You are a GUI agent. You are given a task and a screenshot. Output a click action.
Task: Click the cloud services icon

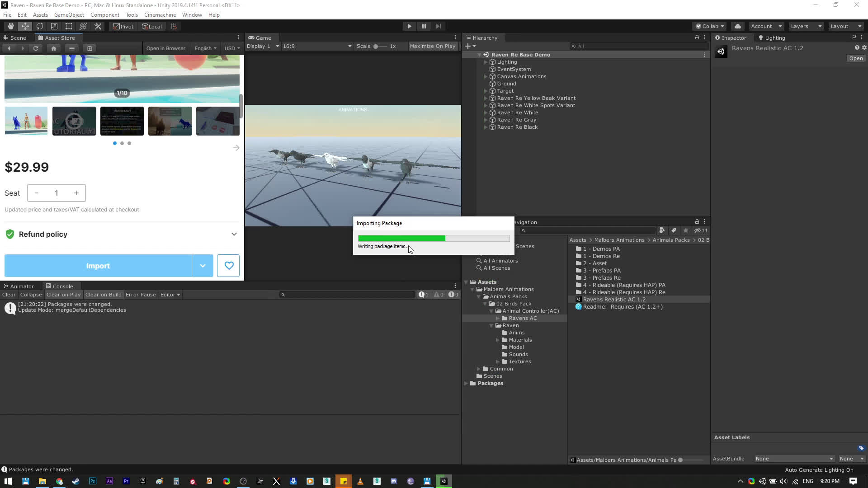coord(738,26)
